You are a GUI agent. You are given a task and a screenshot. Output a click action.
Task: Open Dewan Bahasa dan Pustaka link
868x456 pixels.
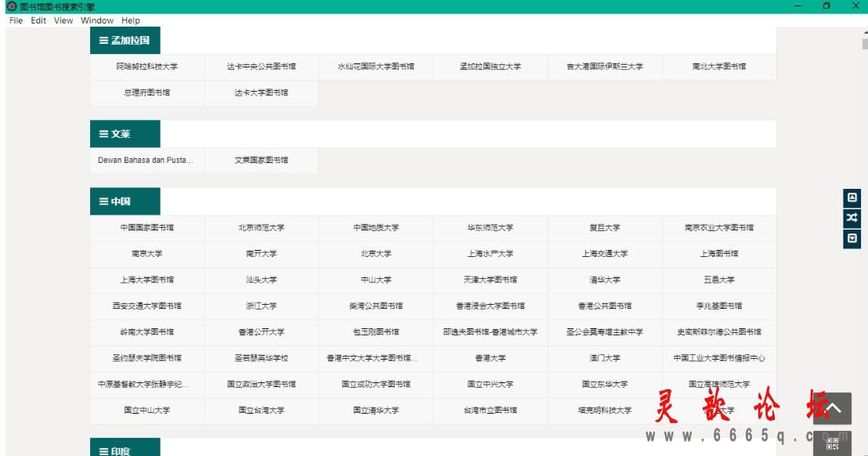147,160
